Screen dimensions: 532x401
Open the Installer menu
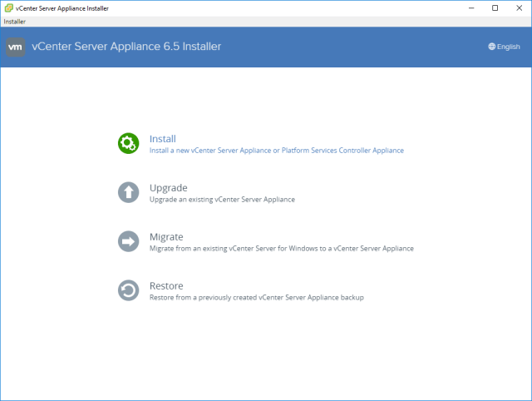click(x=14, y=21)
